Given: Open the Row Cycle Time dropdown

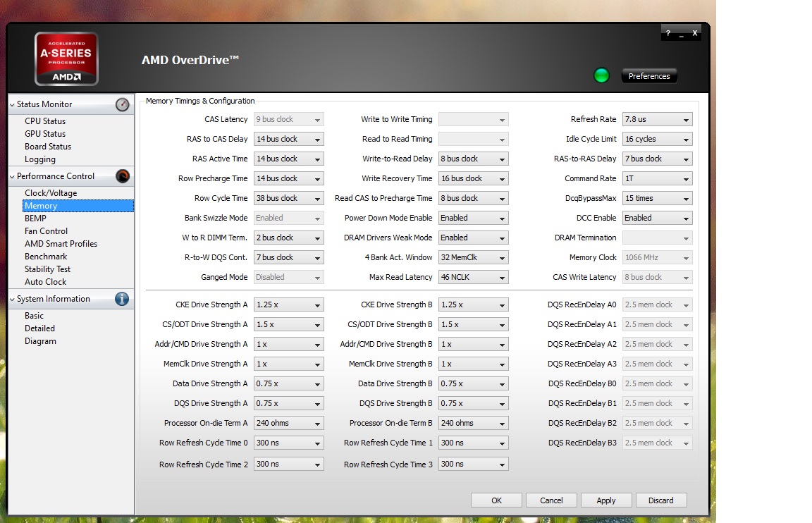Looking at the screenshot, I should 288,198.
